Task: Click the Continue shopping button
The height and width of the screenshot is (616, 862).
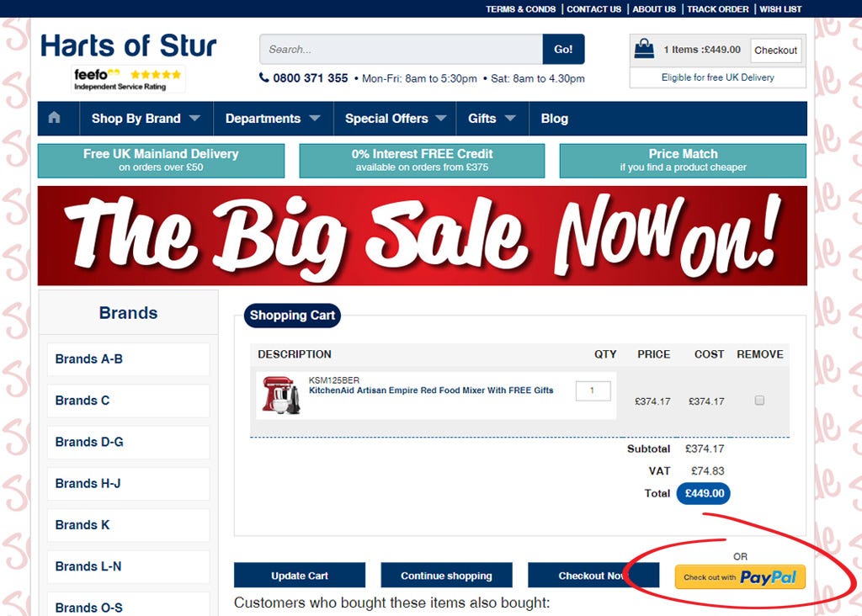Action: [x=446, y=576]
